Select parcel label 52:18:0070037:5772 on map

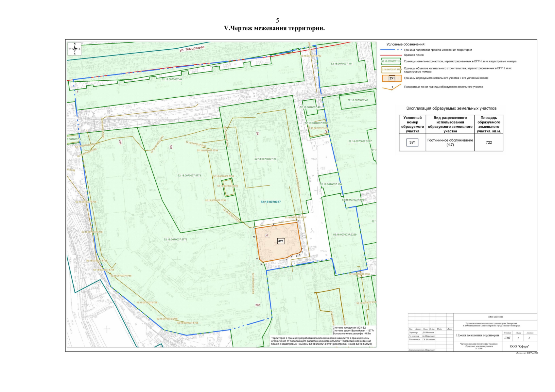pos(176,239)
